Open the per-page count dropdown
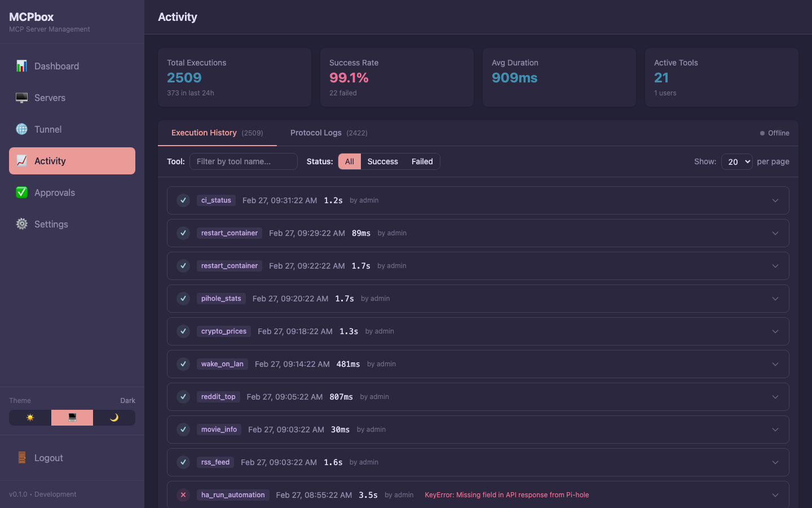 click(x=737, y=161)
